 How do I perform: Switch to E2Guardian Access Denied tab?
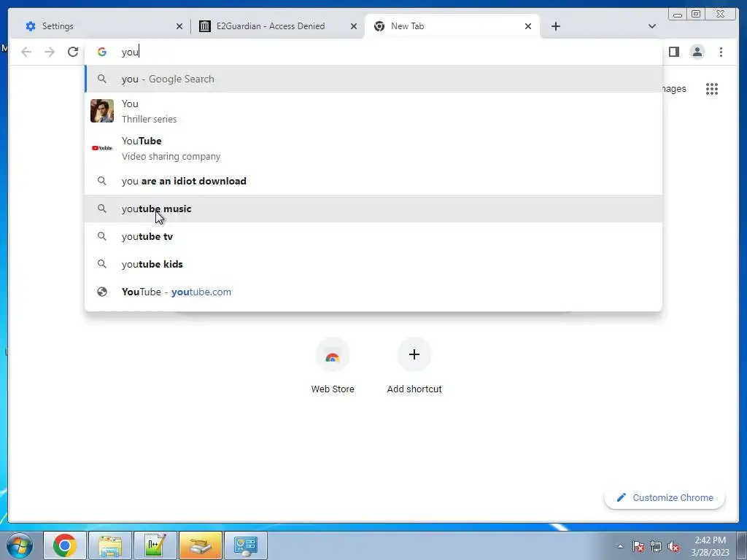pos(278,26)
